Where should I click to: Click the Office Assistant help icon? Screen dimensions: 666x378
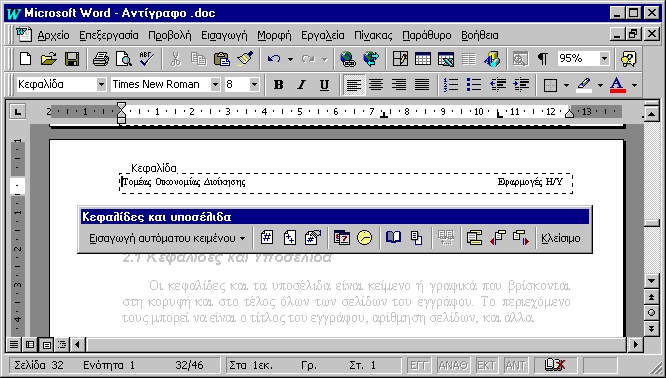(629, 59)
